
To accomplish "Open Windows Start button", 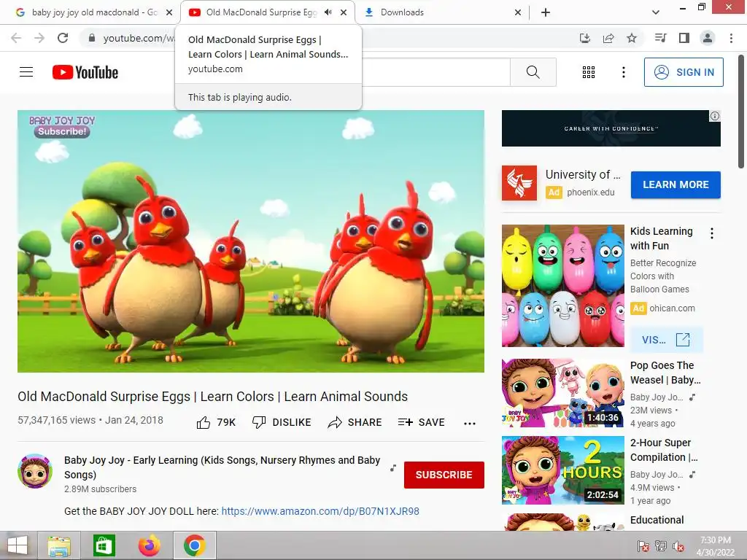I will tap(18, 545).
